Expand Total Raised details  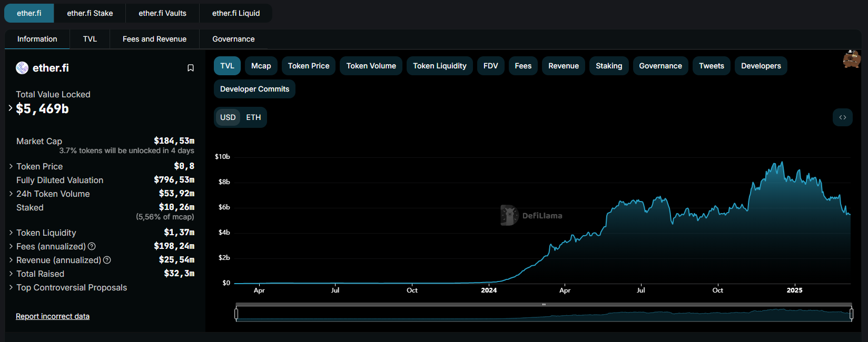click(x=11, y=274)
